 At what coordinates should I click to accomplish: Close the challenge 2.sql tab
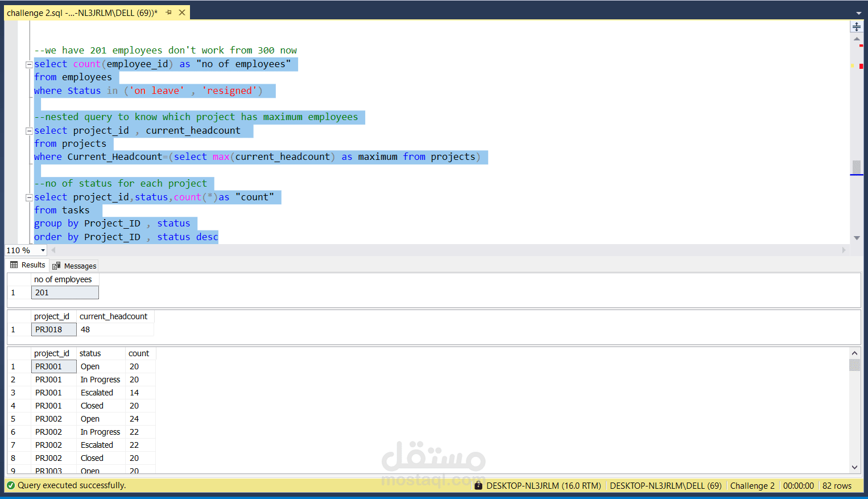(182, 13)
